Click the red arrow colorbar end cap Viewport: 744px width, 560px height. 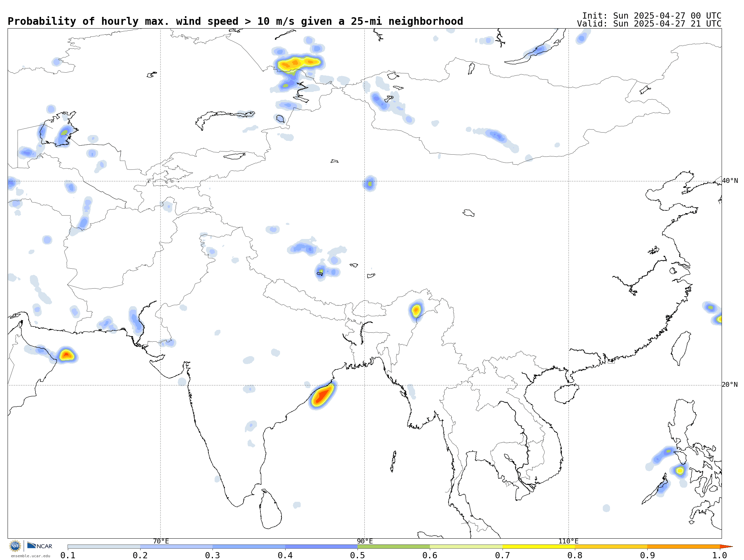[x=726, y=547]
